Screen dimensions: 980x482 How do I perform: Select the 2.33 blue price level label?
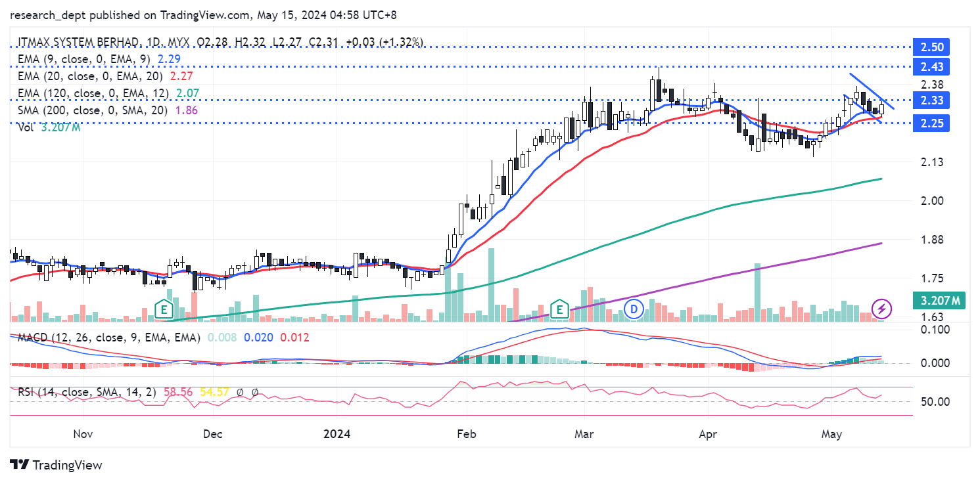pos(932,100)
